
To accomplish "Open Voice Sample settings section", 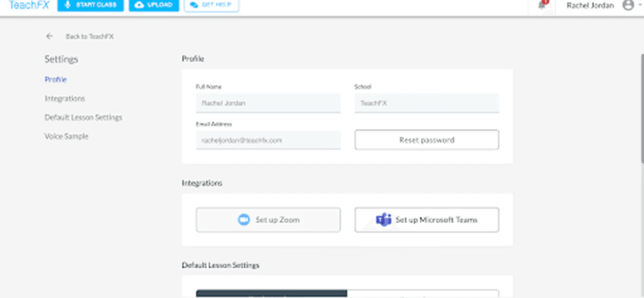I will click(66, 136).
